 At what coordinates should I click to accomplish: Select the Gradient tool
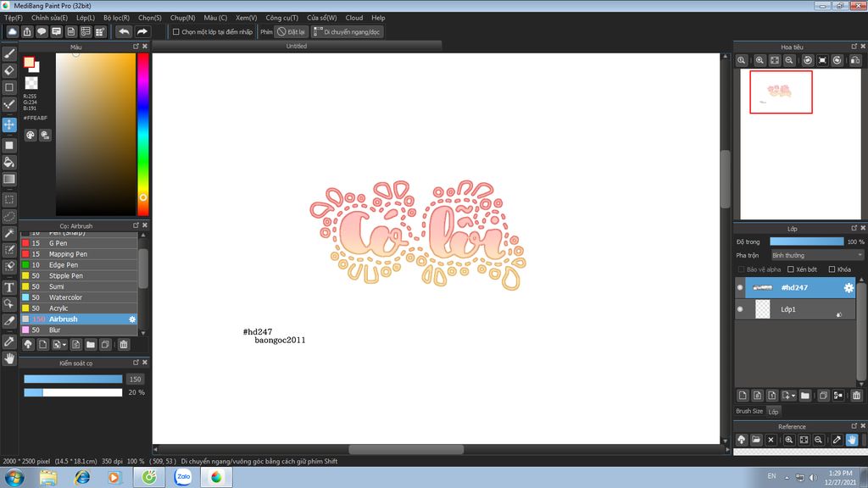tap(9, 179)
